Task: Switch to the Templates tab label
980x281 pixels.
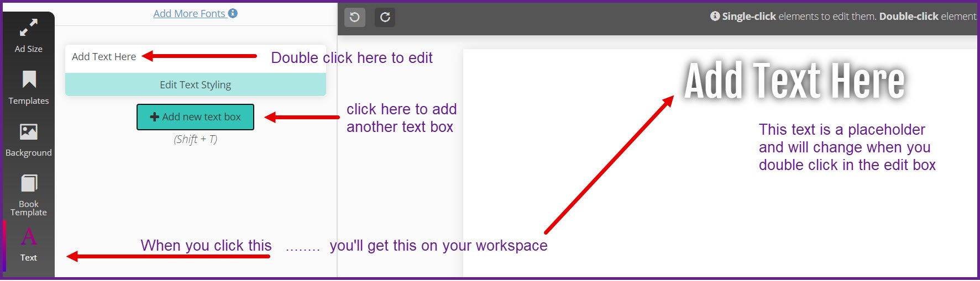Action: 29,101
